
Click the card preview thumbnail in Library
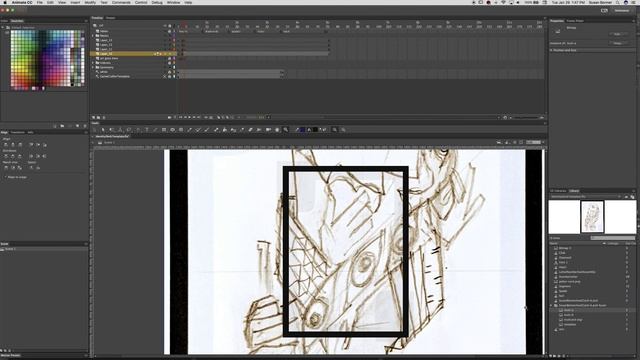point(592,217)
